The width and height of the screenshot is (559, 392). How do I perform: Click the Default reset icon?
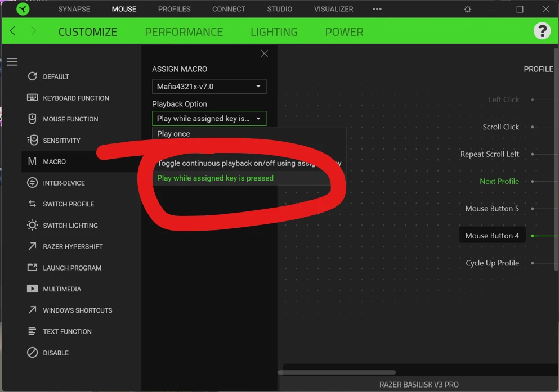coord(33,76)
